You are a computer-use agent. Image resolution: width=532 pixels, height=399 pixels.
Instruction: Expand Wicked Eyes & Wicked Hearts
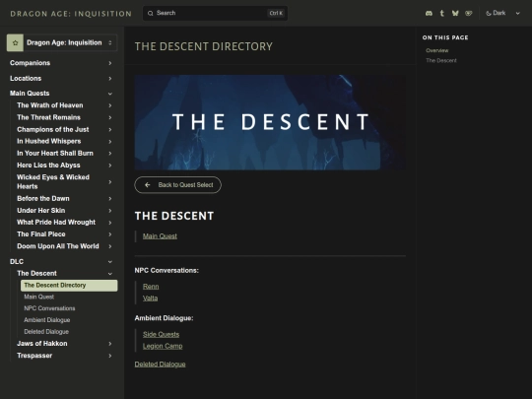64,182
